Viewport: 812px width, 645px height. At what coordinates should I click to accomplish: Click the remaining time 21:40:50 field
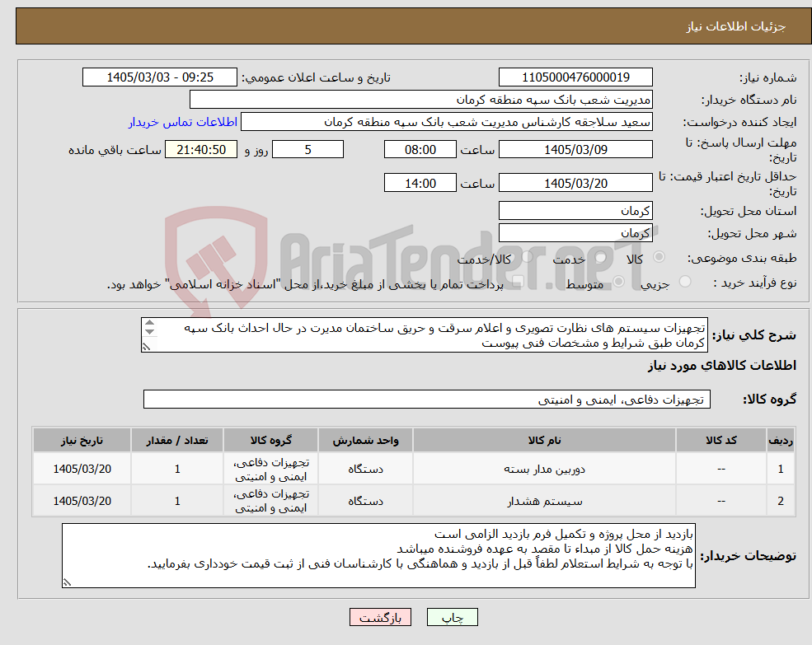(201, 150)
